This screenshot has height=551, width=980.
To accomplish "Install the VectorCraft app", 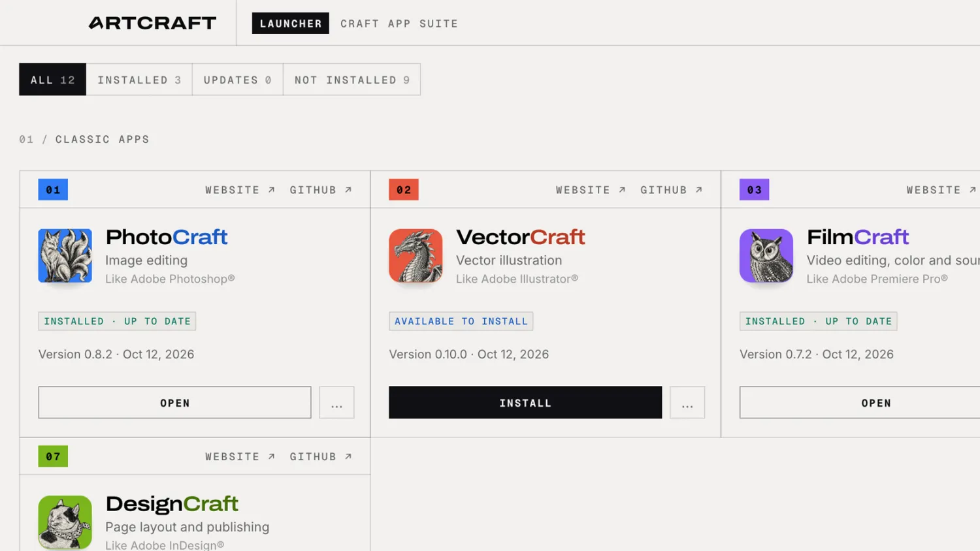I will 525,403.
